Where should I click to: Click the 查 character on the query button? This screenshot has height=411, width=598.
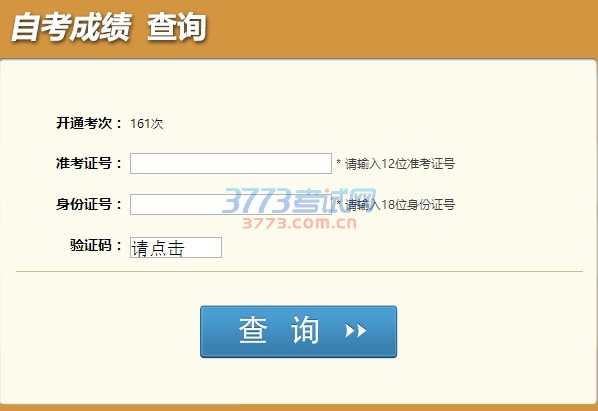tap(253, 330)
